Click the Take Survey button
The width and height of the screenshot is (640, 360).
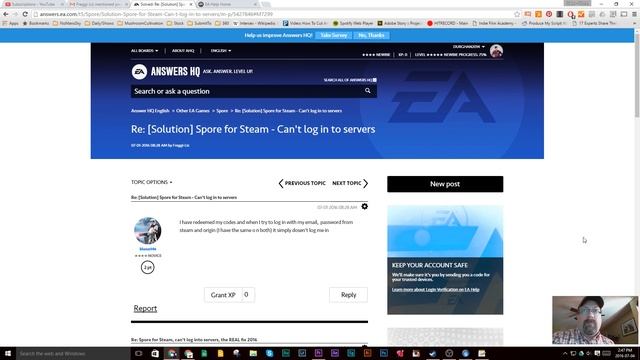333,36
